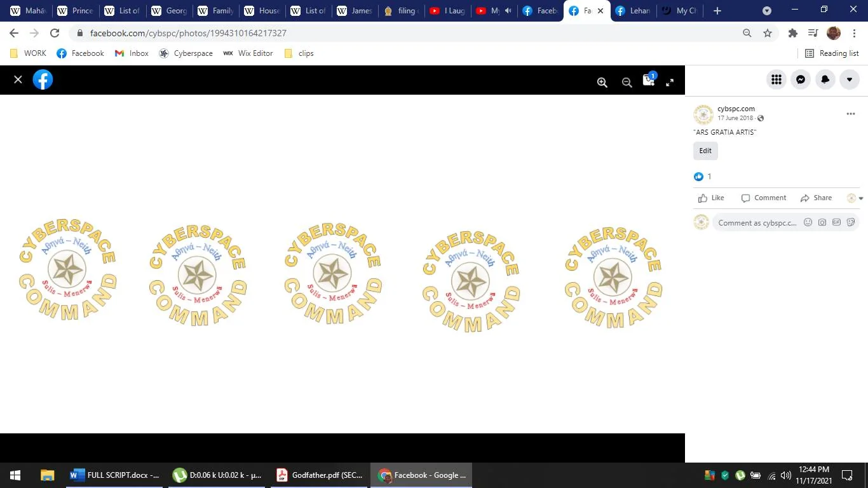Switch to the uTorrent taskbar window
The height and width of the screenshot is (488, 868).
(x=218, y=475)
